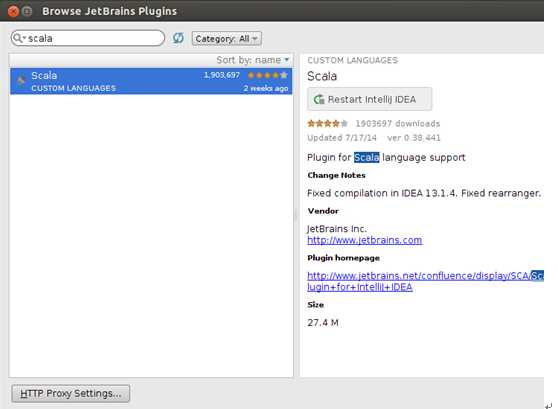Click HTTP Proxy Settings button
This screenshot has height=409, width=558.
tap(71, 393)
